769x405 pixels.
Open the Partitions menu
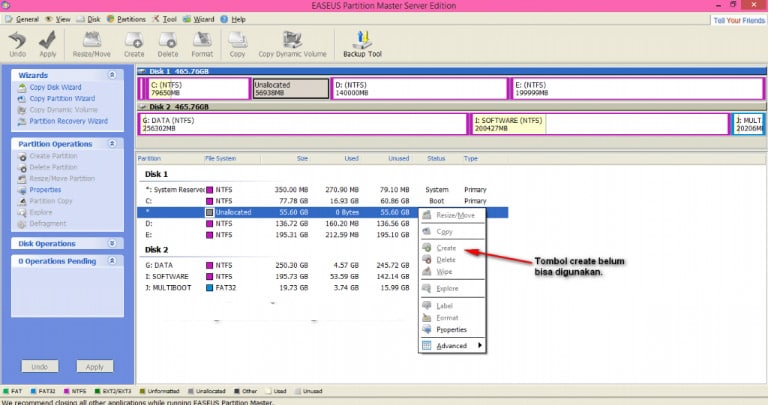click(126, 19)
